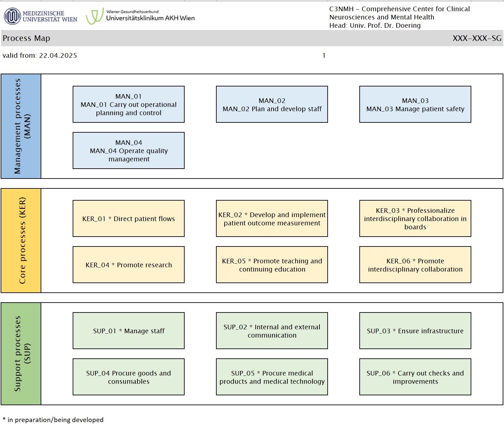
Task: Open MAN_03 Manage patient safety process
Action: pos(415,104)
